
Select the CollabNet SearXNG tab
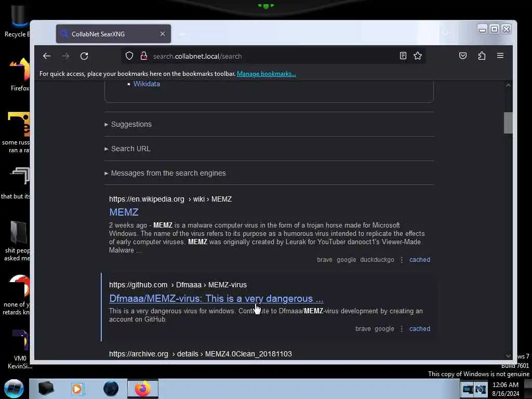coord(113,34)
